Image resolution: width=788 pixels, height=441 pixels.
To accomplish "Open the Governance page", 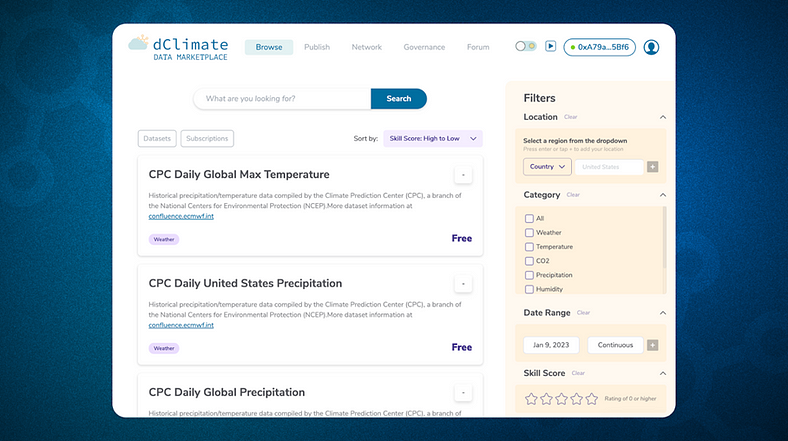I will [424, 47].
